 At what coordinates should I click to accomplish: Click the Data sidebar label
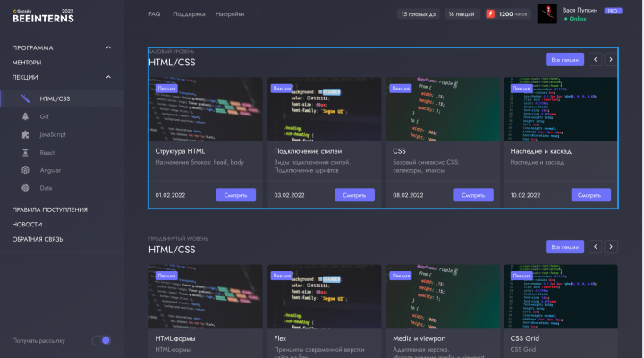point(46,188)
